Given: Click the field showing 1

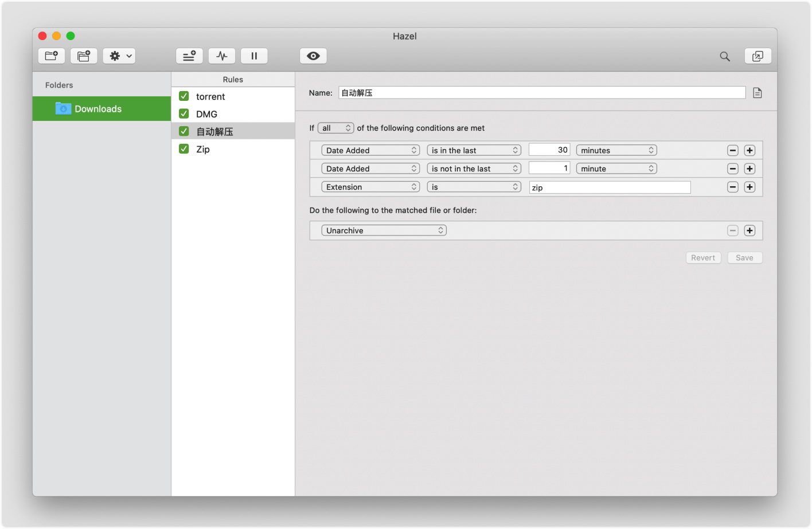Looking at the screenshot, I should [x=549, y=168].
